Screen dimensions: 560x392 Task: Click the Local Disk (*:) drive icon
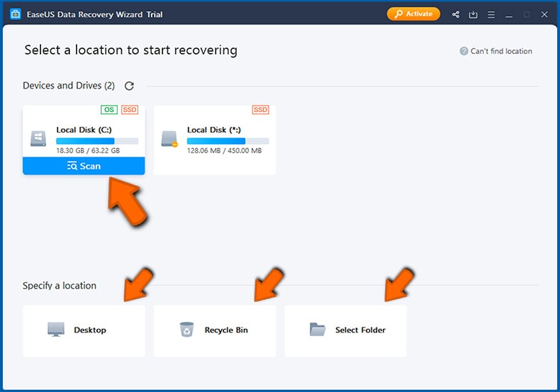[x=169, y=139]
